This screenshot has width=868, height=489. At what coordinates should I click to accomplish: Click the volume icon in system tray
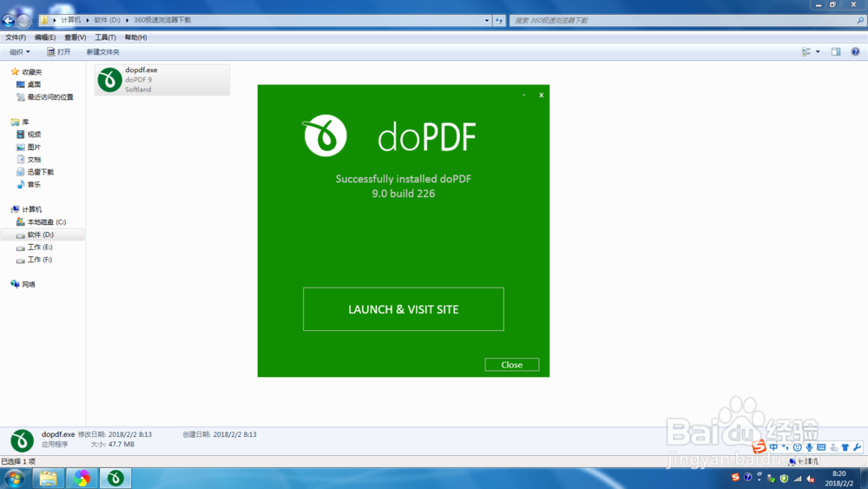coord(810,479)
